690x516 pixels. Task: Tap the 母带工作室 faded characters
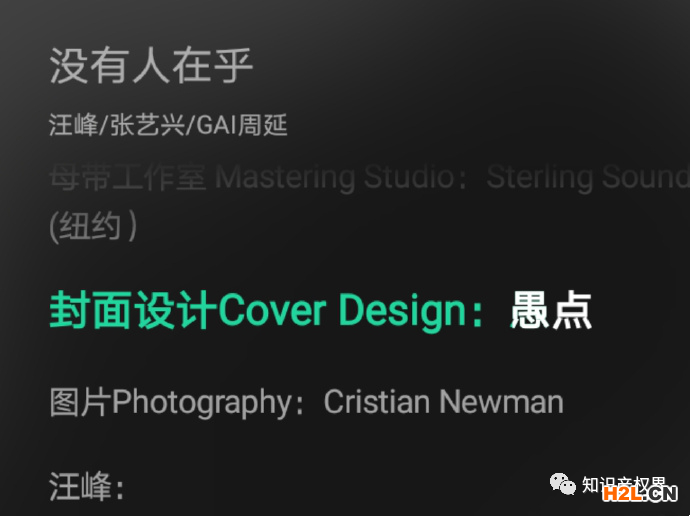pos(128,177)
